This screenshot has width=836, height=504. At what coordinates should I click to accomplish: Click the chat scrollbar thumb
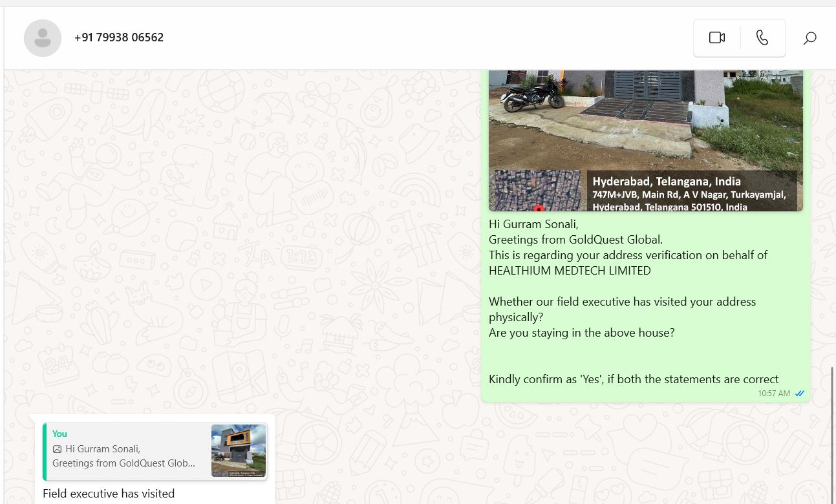832,434
